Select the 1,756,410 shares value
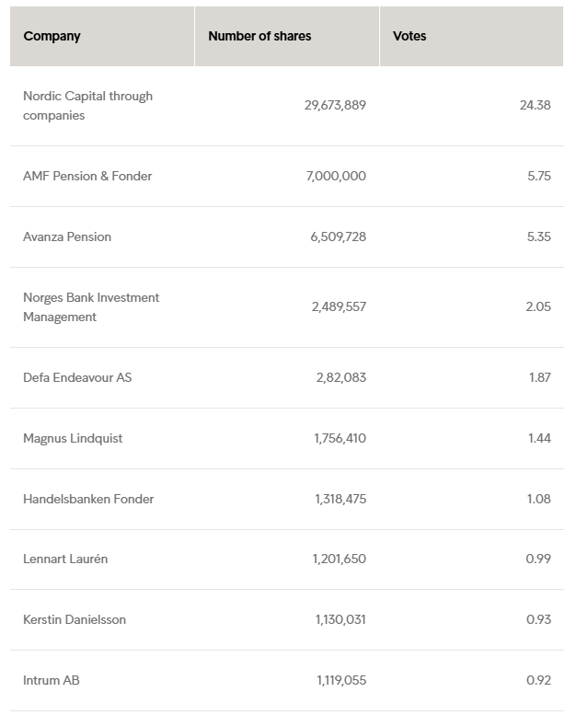The image size is (588, 715). pyautogui.click(x=340, y=438)
